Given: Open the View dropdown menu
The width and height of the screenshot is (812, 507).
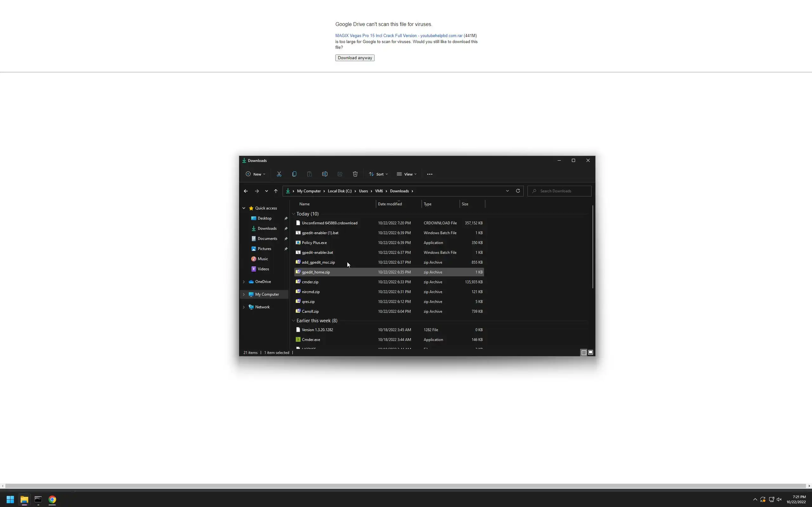Looking at the screenshot, I should point(407,174).
